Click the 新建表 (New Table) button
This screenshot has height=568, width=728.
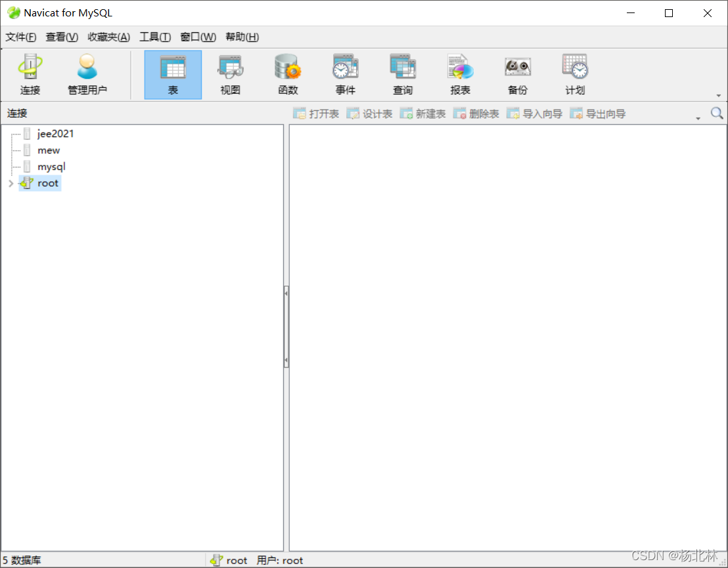point(423,114)
